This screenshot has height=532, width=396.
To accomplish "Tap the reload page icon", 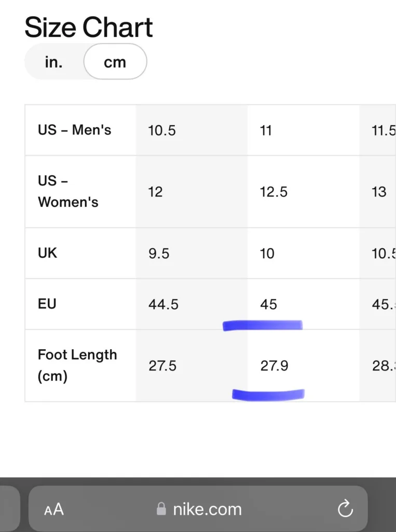I will pyautogui.click(x=345, y=509).
